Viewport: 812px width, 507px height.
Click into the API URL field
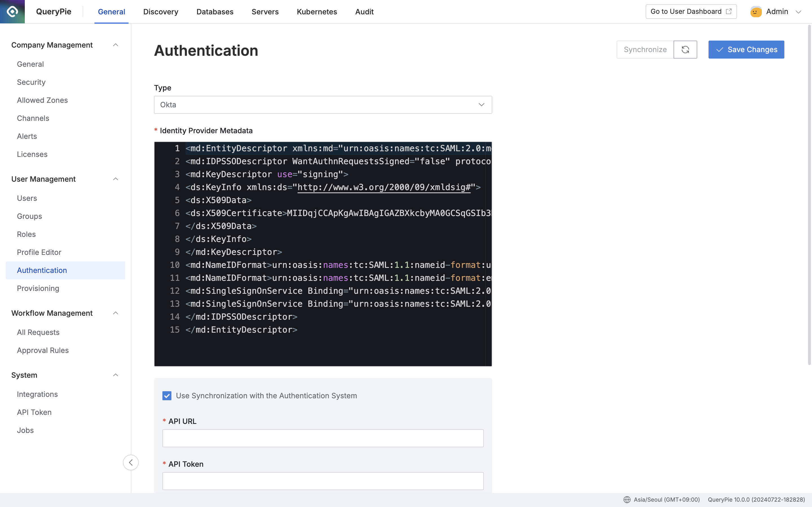(x=323, y=438)
